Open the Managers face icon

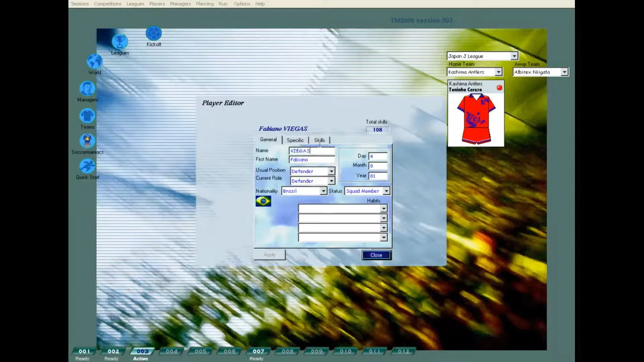(87, 89)
